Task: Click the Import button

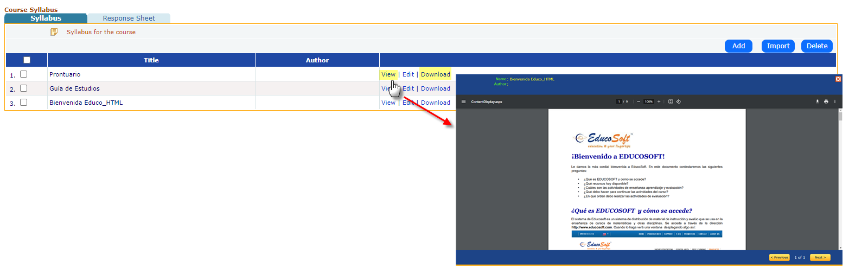Action: (x=778, y=46)
